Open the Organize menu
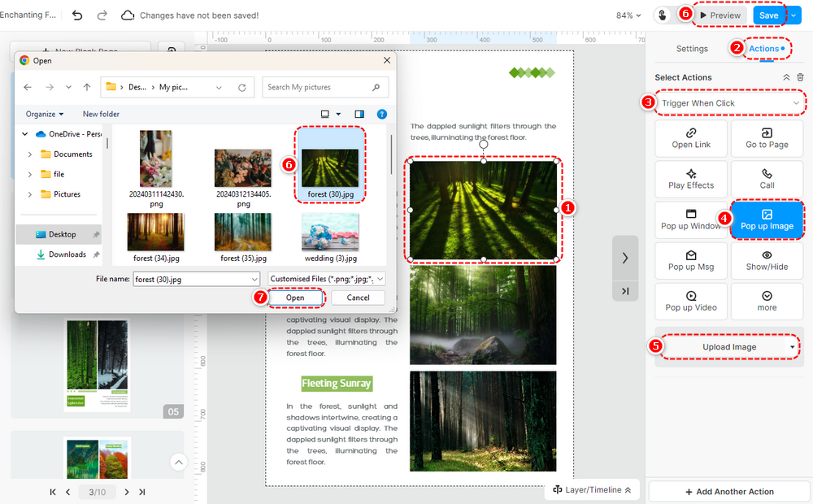 [x=45, y=114]
